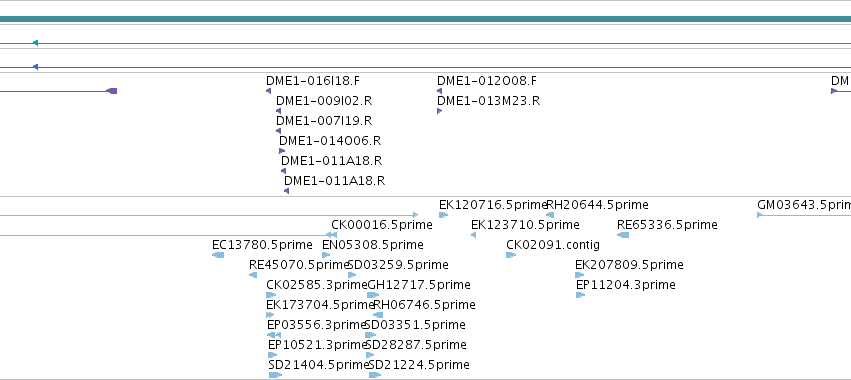Open the DME1-007I19.R feature label
This screenshot has width=851, height=380.
324,121
